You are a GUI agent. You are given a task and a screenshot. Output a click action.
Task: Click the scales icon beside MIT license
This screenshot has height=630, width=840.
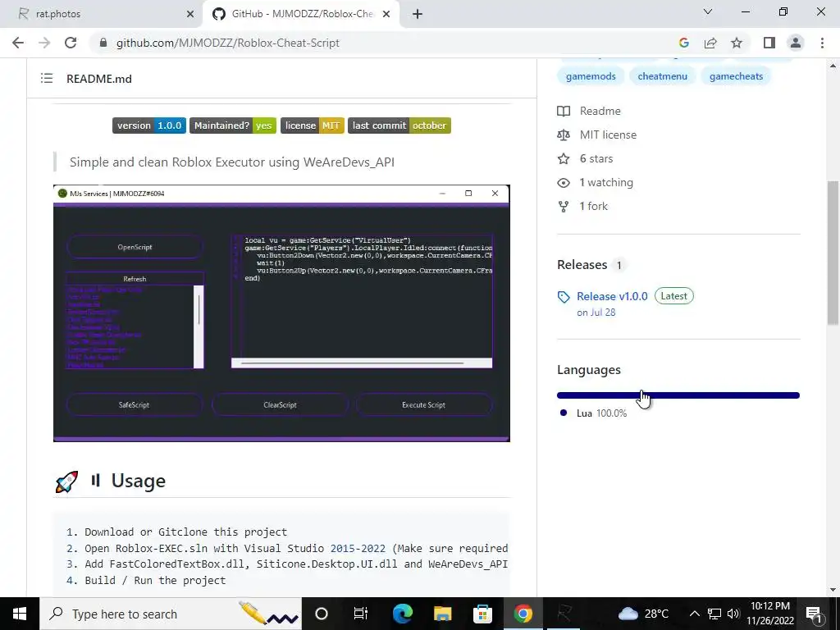[x=564, y=135]
